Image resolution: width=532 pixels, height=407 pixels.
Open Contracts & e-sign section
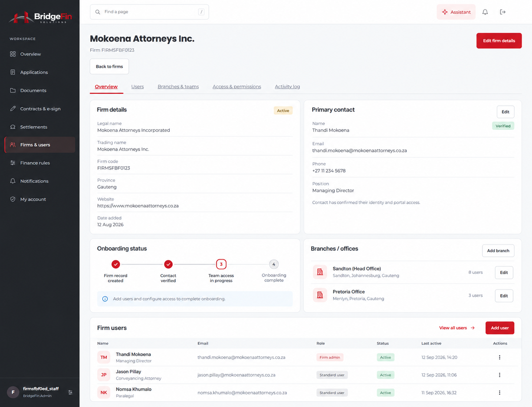tap(40, 109)
